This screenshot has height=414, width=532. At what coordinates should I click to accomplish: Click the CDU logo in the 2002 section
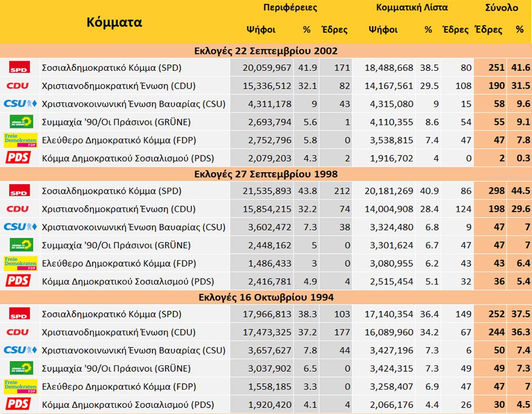(x=18, y=86)
